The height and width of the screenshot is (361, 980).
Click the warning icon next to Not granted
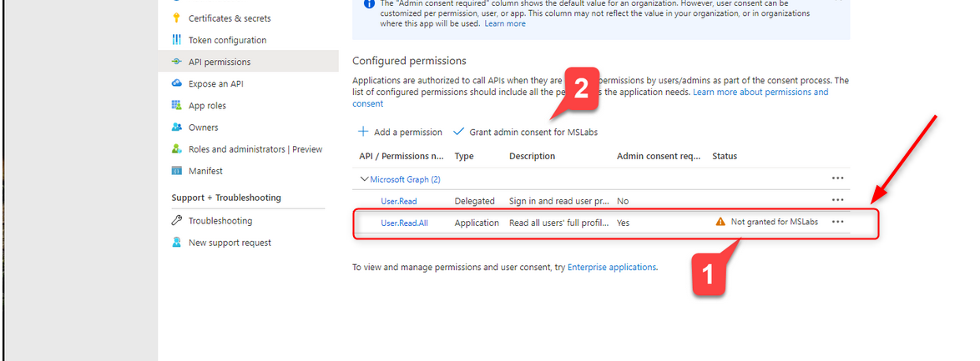click(x=720, y=222)
